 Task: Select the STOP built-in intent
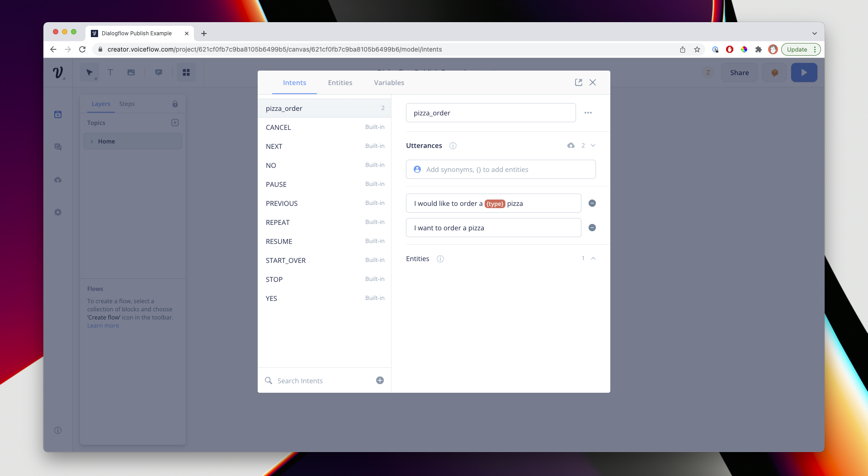coord(324,279)
